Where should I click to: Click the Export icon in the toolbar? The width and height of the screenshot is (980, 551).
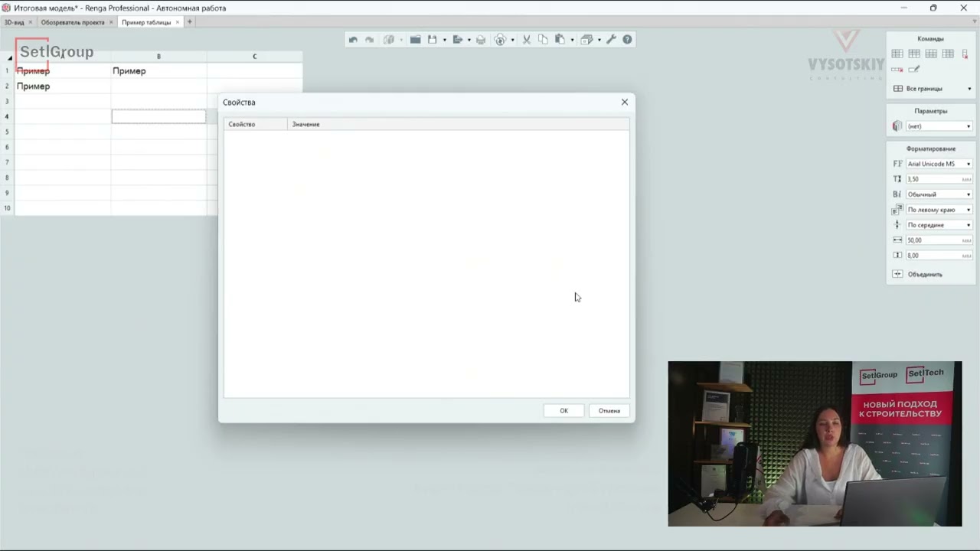(458, 40)
